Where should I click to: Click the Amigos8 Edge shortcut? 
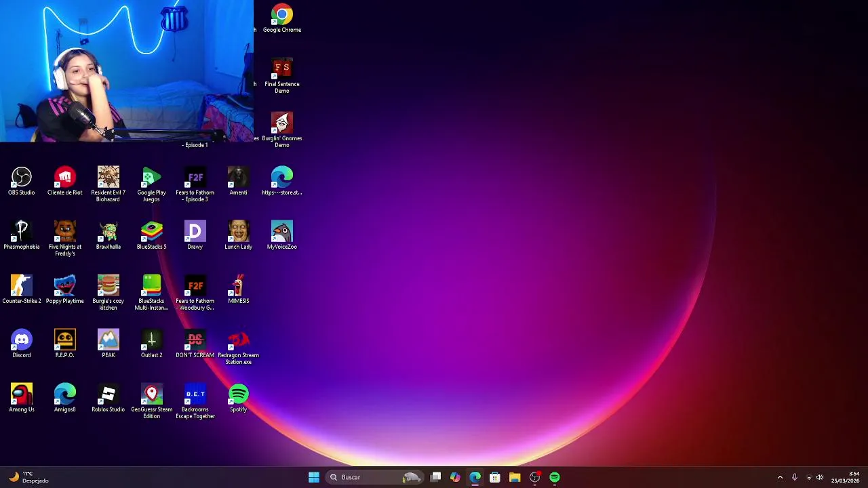[65, 398]
